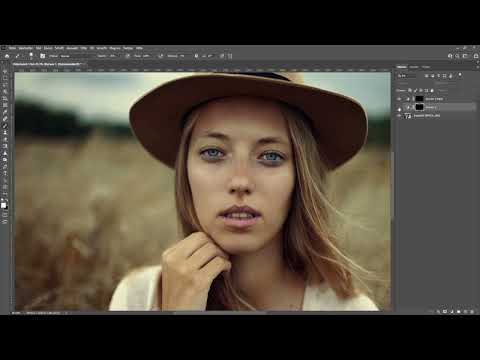Screen dimensions: 480x360
Task: Select the Crop tool
Action: (x=5, y=98)
